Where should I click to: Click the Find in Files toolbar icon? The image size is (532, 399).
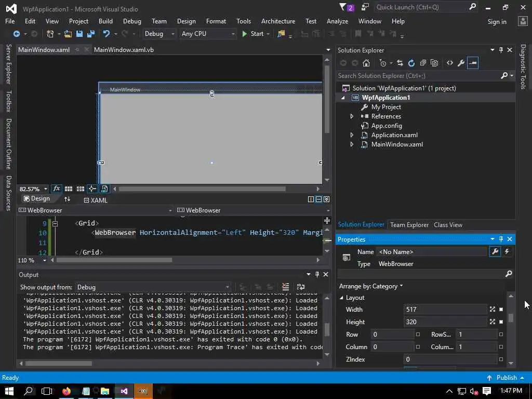(281, 34)
